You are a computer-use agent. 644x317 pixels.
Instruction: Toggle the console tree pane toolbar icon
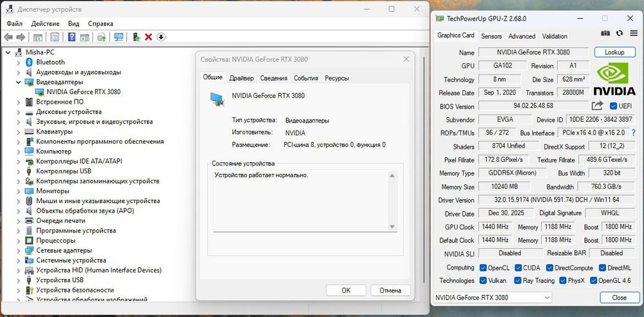pos(38,37)
